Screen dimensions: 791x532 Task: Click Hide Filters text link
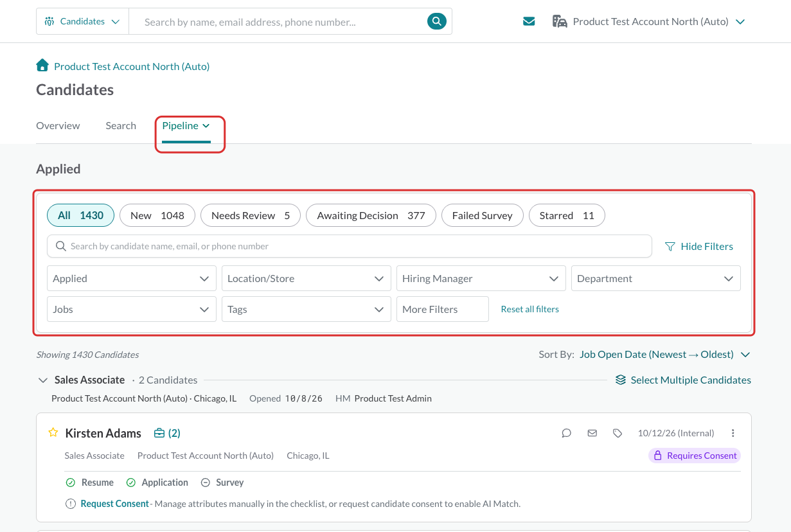[x=707, y=246]
